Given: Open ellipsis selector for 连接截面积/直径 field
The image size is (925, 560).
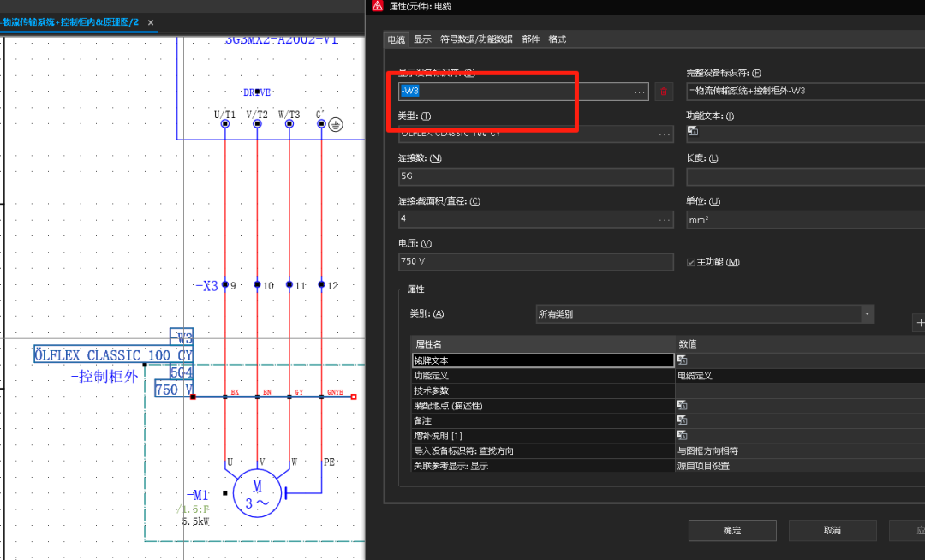Looking at the screenshot, I should pyautogui.click(x=664, y=220).
